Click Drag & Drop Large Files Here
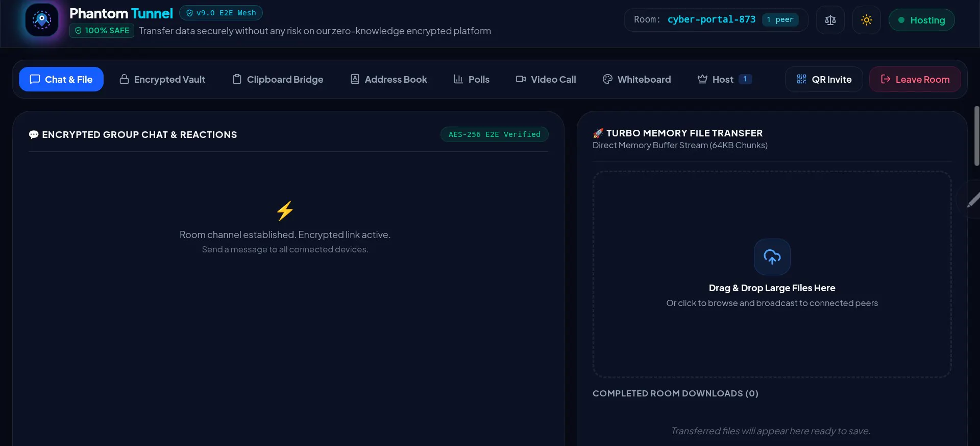Image resolution: width=980 pixels, height=446 pixels. tap(772, 288)
